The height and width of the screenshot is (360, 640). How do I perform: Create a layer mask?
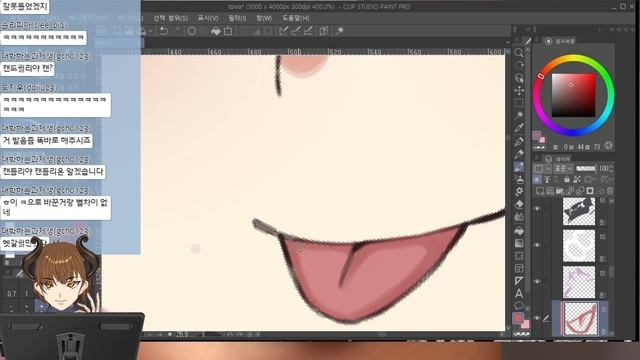coord(590,191)
